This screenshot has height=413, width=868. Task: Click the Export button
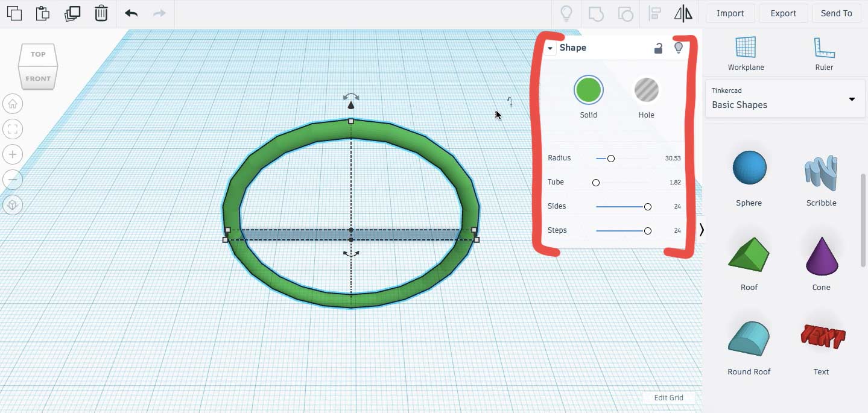pos(783,13)
